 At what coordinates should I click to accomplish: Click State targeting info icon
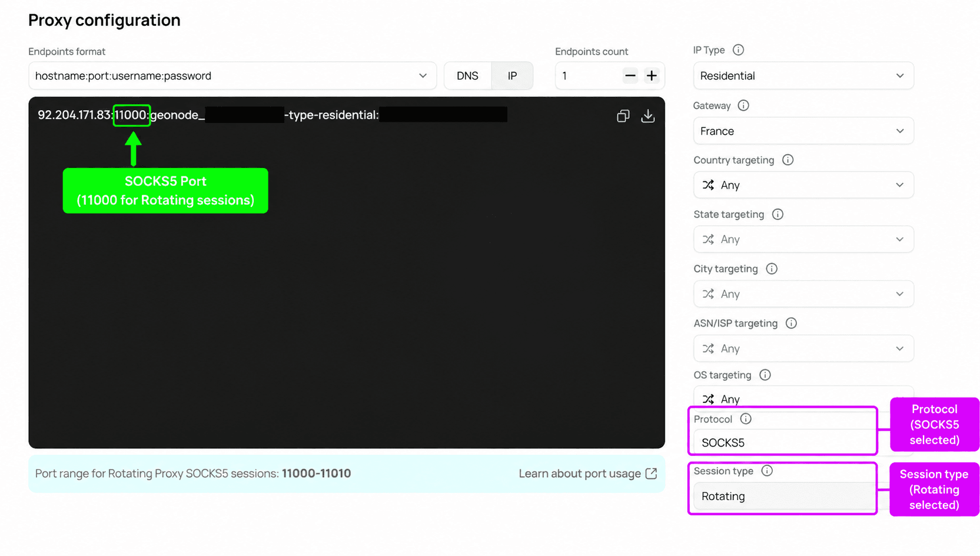coord(778,214)
